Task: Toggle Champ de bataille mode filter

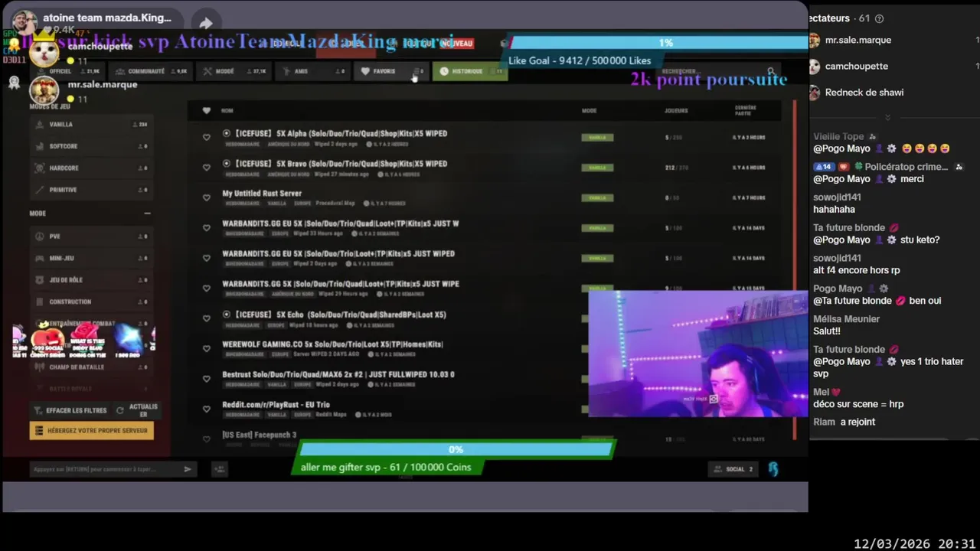Action: click(x=91, y=367)
